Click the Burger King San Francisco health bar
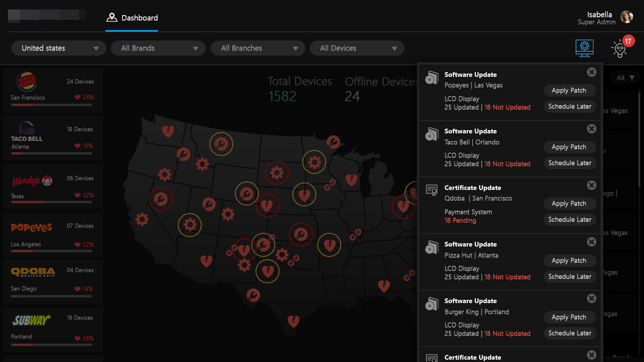Image resolution: width=644 pixels, height=362 pixels. (51, 105)
